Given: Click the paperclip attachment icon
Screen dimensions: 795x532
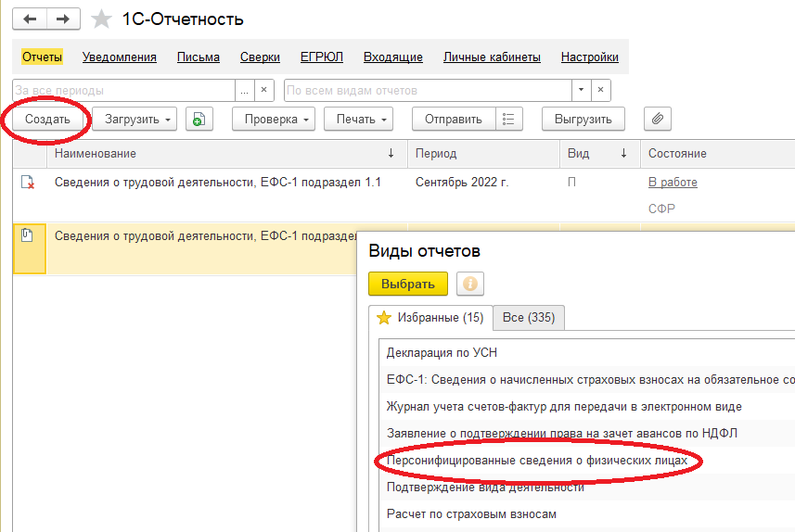Looking at the screenshot, I should [657, 119].
